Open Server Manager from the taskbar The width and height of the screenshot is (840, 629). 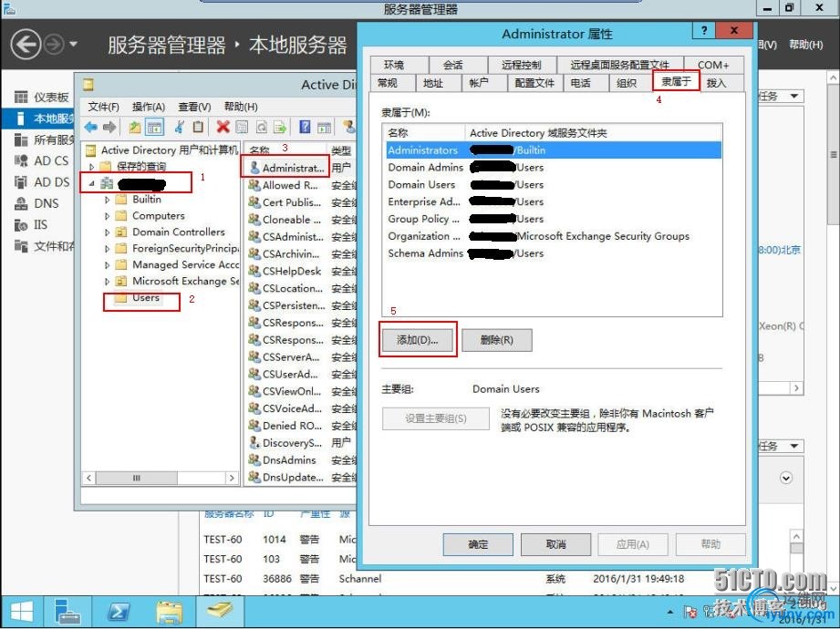[68, 612]
